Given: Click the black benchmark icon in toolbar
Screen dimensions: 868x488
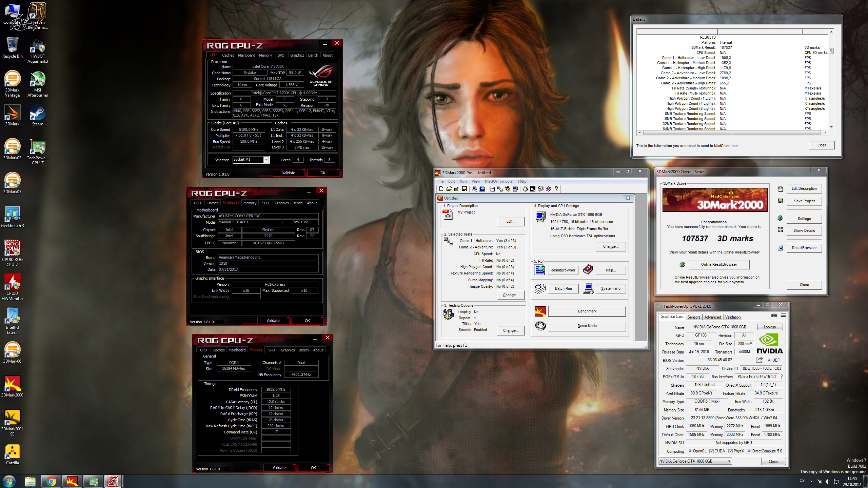Looking at the screenshot, I should [x=533, y=189].
